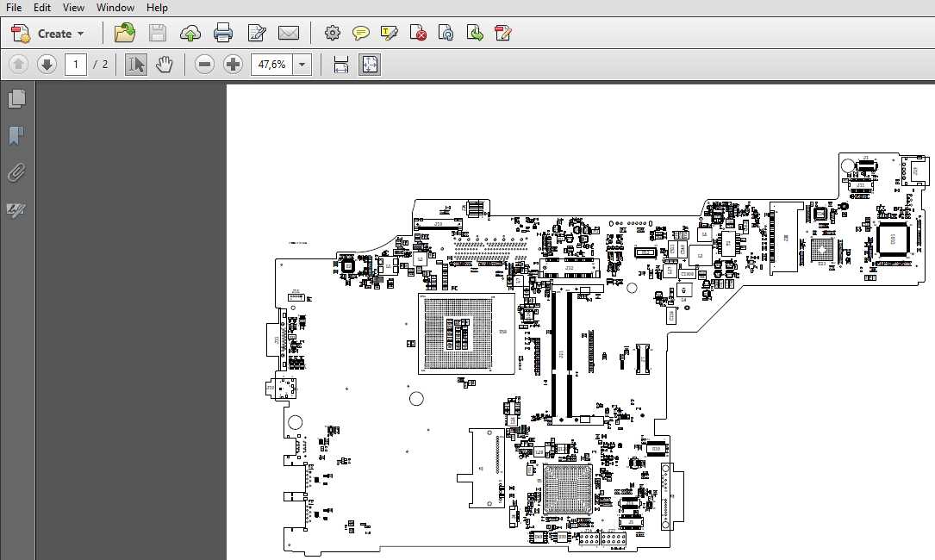Click the extract page icon
The height and width of the screenshot is (560, 935).
coord(475,33)
